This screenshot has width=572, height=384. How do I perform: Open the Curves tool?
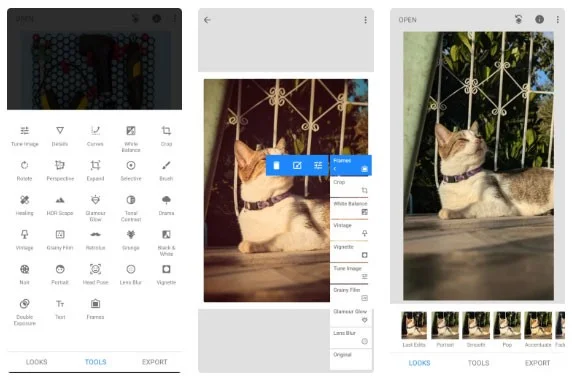click(95, 136)
